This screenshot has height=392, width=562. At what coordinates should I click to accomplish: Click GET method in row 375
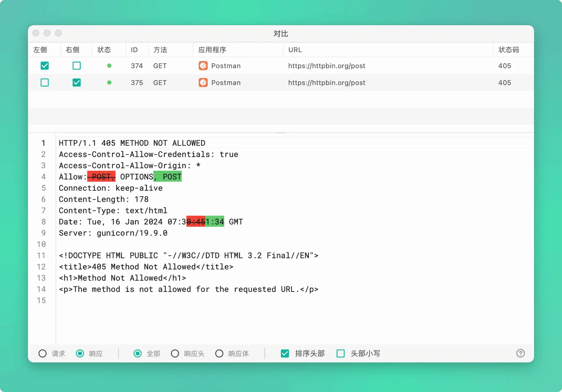click(x=160, y=82)
